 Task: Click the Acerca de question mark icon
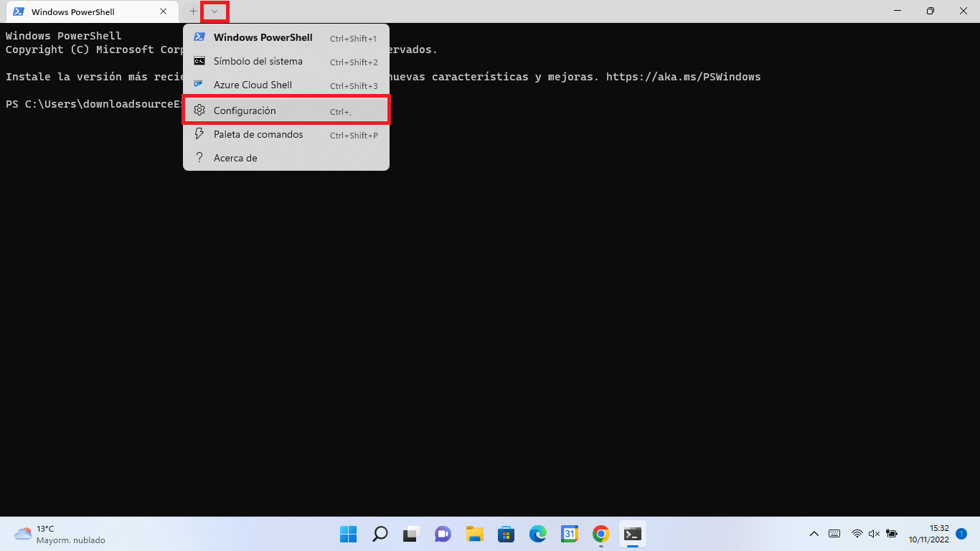199,158
